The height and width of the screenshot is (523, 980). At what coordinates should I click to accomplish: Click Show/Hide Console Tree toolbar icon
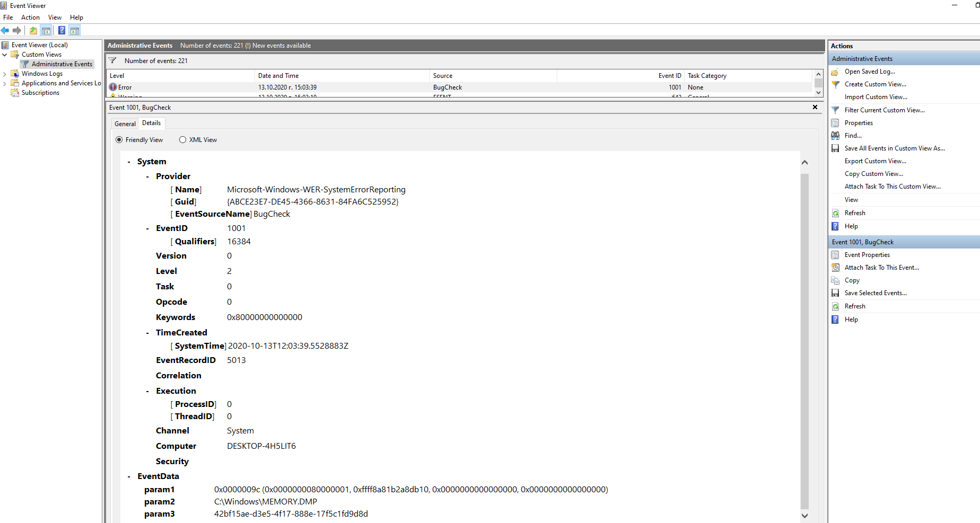[46, 30]
